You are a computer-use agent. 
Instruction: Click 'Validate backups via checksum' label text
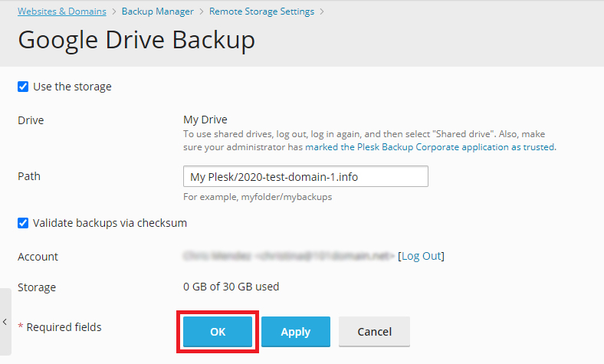click(x=110, y=223)
